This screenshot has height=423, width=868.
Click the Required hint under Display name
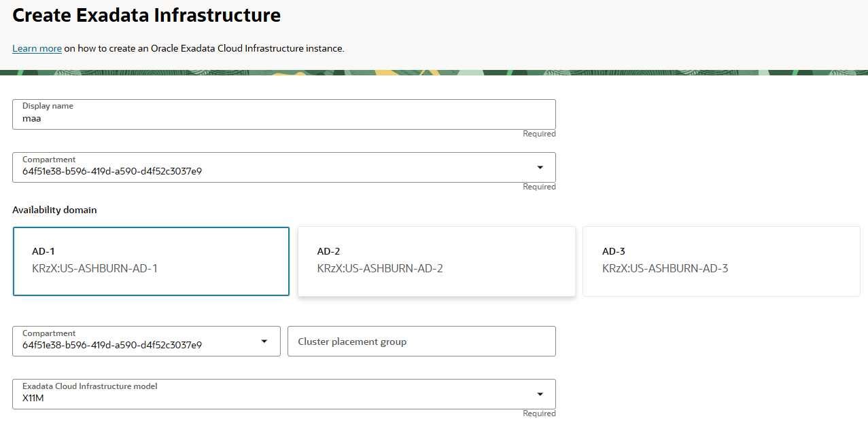tap(539, 134)
